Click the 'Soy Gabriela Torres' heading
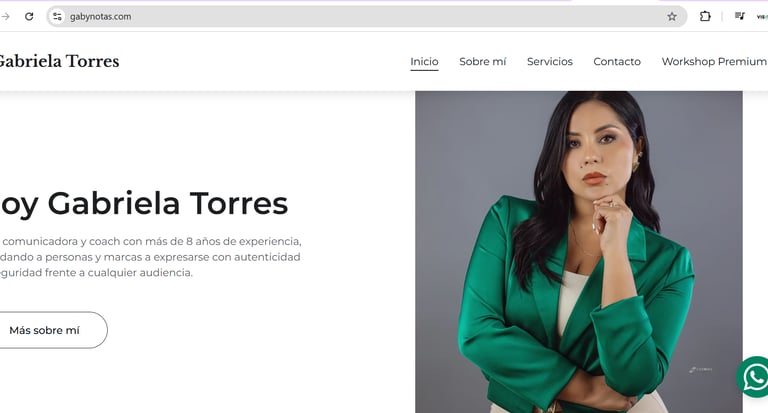Viewport: 768px width, 413px height. click(x=143, y=204)
